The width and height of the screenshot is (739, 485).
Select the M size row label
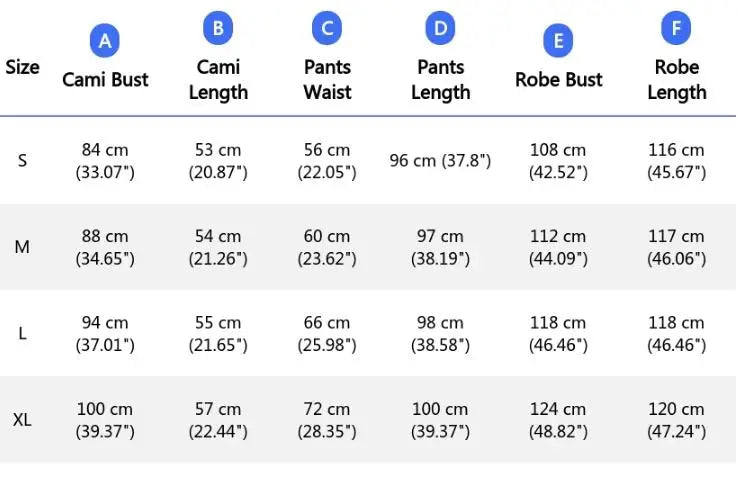point(22,247)
